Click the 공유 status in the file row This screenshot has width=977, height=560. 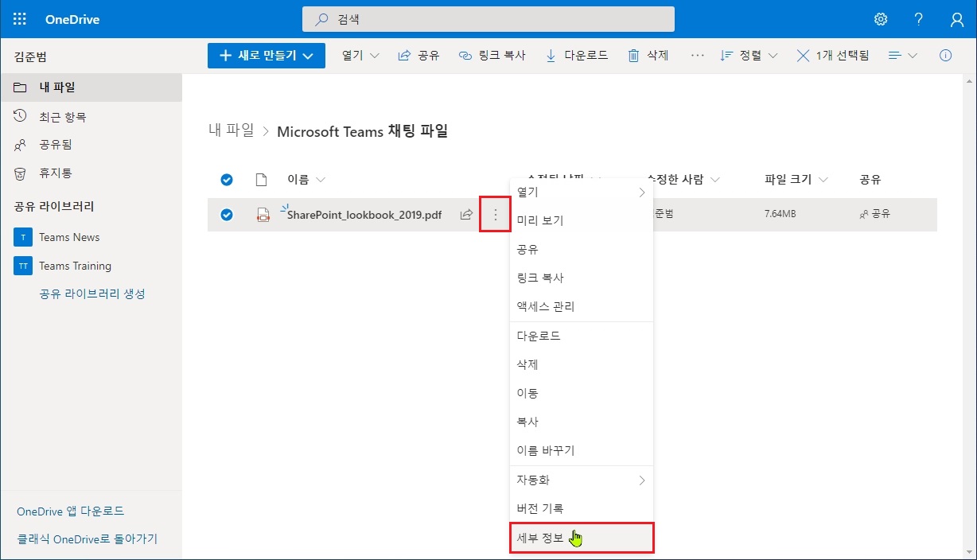(875, 215)
